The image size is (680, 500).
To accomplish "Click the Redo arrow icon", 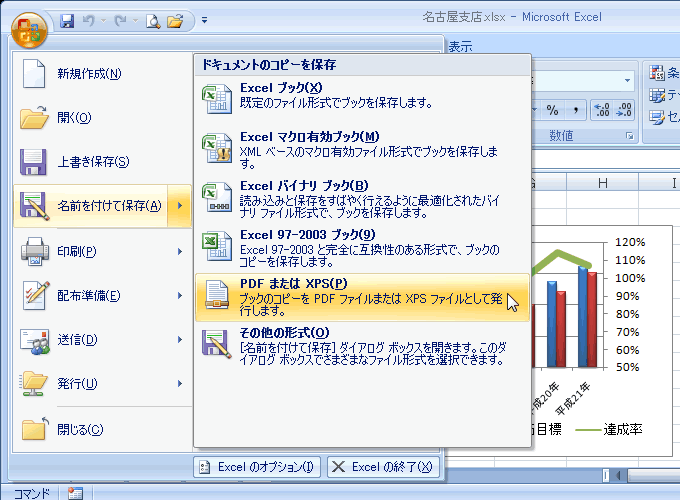I will pos(121,20).
